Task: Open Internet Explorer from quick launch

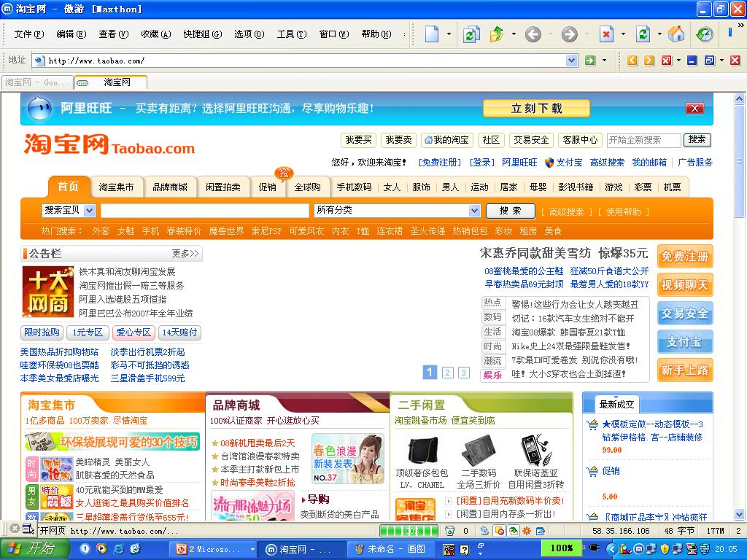Action: [x=118, y=549]
